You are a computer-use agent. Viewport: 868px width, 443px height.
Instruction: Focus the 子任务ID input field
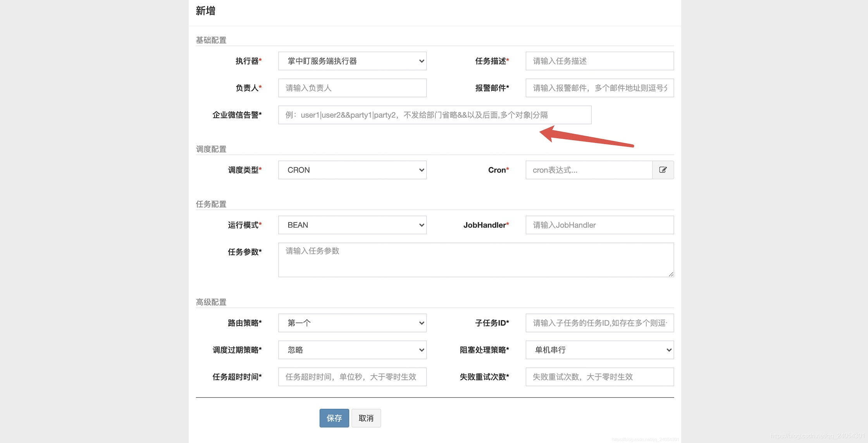tap(599, 323)
